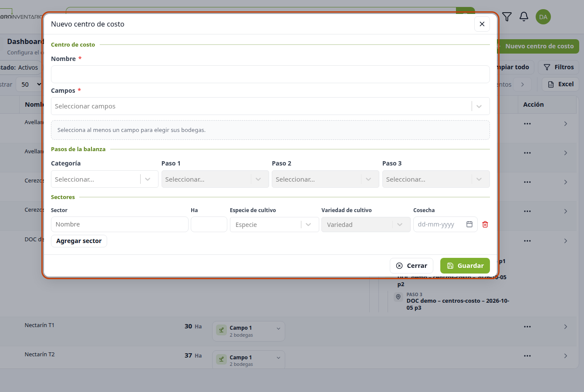Click the Cerrar button
This screenshot has width=584, height=392.
412,266
